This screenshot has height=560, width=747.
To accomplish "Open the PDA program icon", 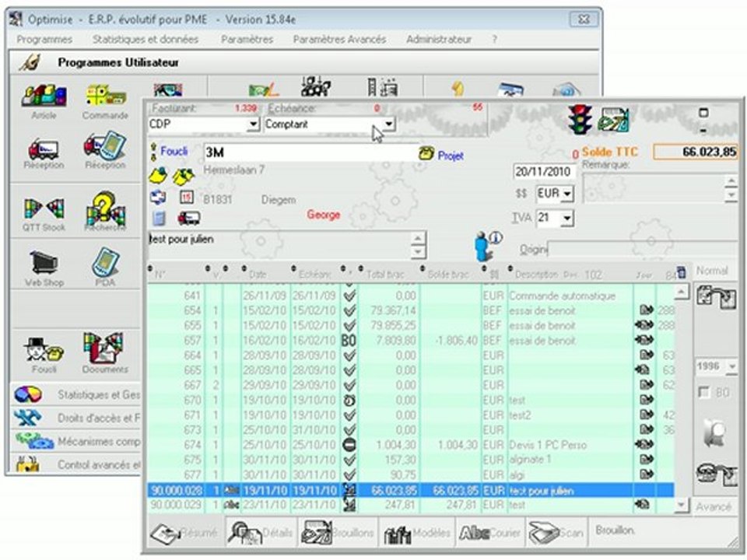I will coord(105,262).
